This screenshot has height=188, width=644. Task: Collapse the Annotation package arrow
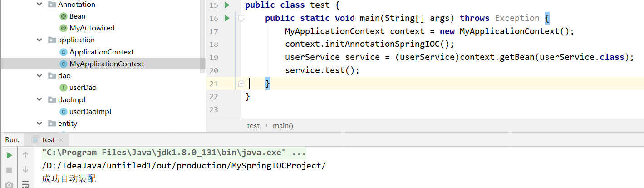[x=40, y=5]
